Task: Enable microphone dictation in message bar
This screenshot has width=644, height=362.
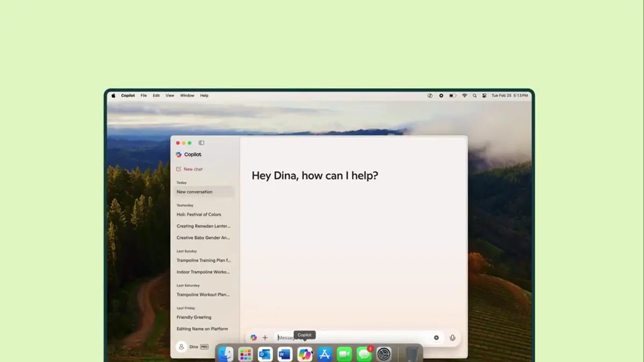Action: 452,337
